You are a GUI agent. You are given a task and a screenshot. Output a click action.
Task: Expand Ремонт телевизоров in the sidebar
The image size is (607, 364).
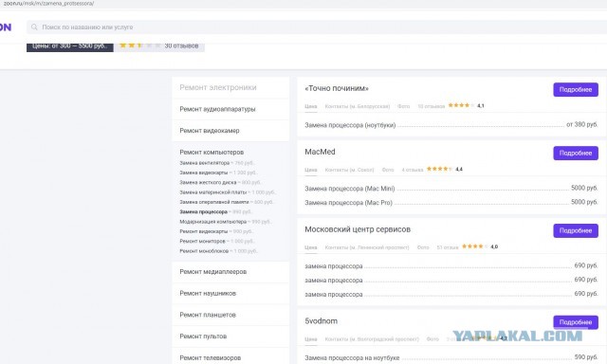211,358
